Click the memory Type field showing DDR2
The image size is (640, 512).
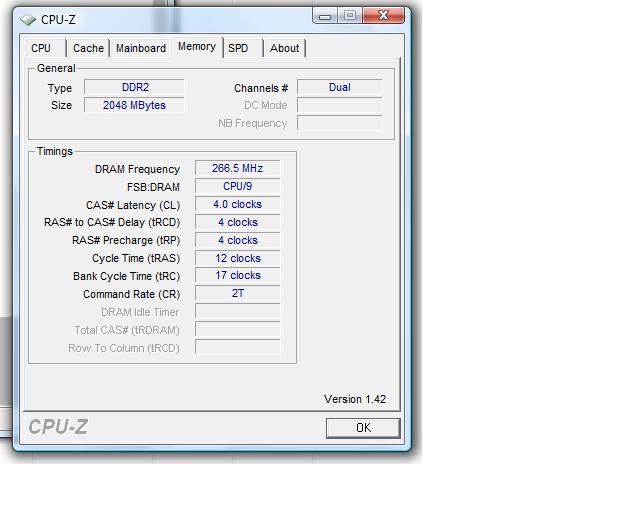[134, 88]
